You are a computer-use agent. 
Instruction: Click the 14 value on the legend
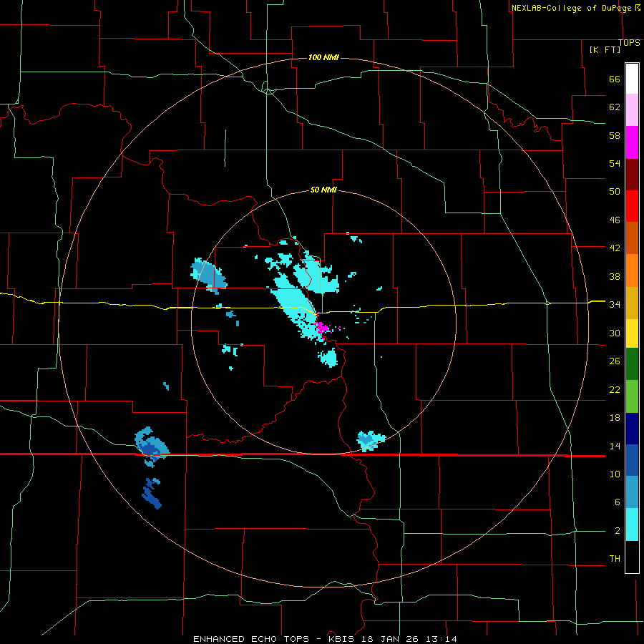pos(615,446)
